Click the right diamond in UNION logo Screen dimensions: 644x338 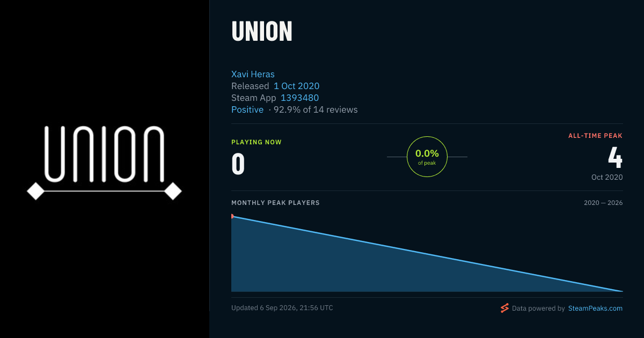tap(173, 191)
